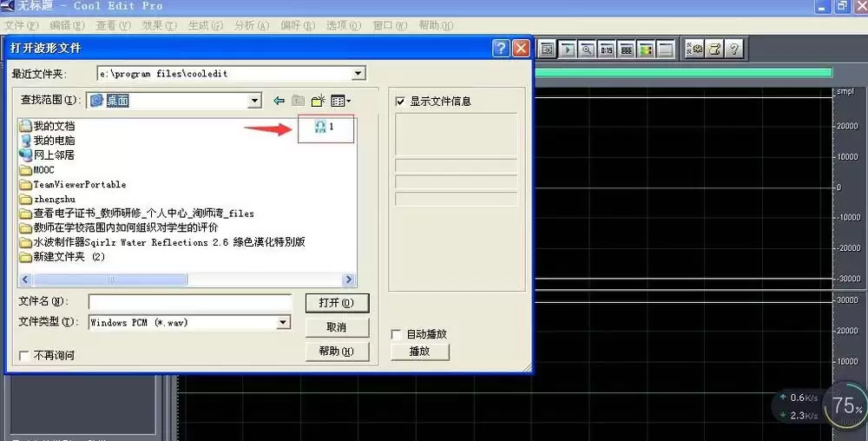Open the 效果 menu
Image resolution: width=868 pixels, height=441 pixels.
(159, 25)
